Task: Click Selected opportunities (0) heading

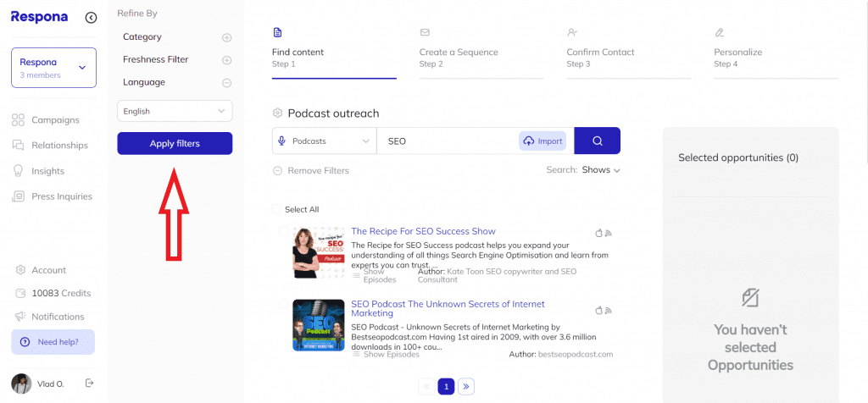Action: coord(738,157)
